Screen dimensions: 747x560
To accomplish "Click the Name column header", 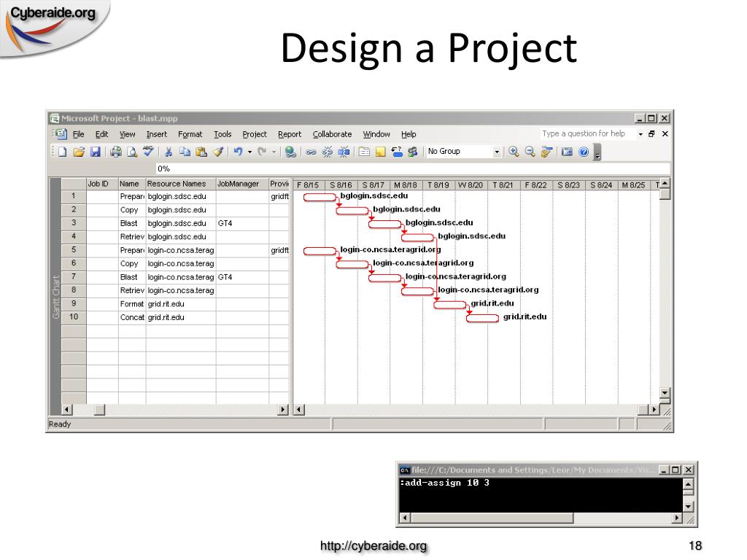I will pos(132,184).
